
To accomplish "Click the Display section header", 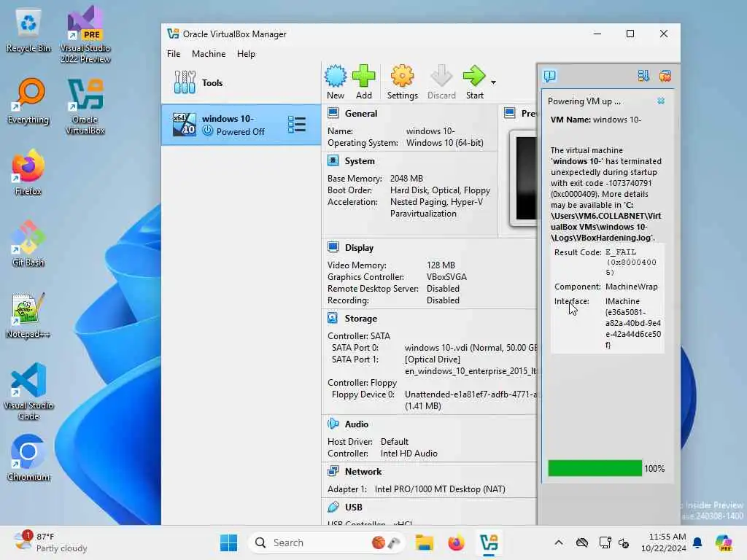I will pos(359,248).
